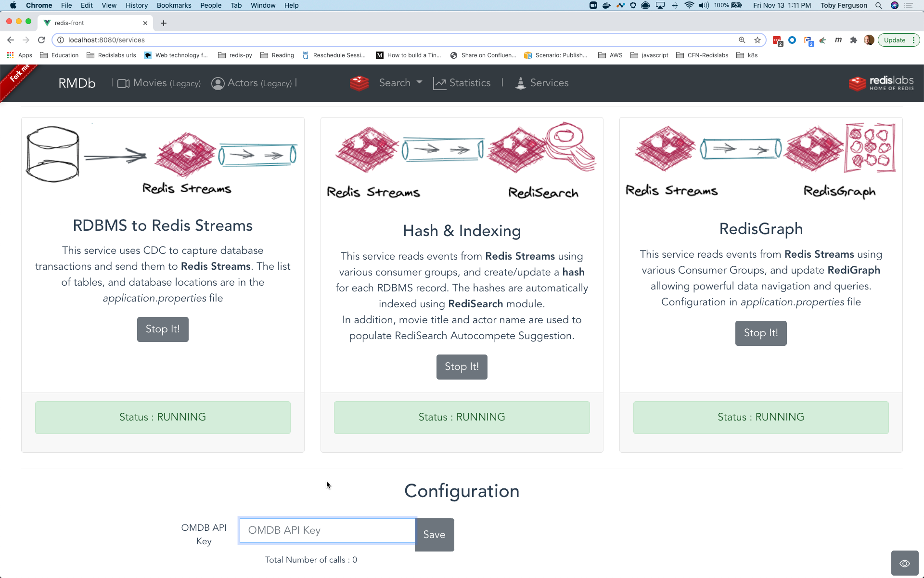Toggle the eye visibility button
This screenshot has width=924, height=578.
coord(905,563)
